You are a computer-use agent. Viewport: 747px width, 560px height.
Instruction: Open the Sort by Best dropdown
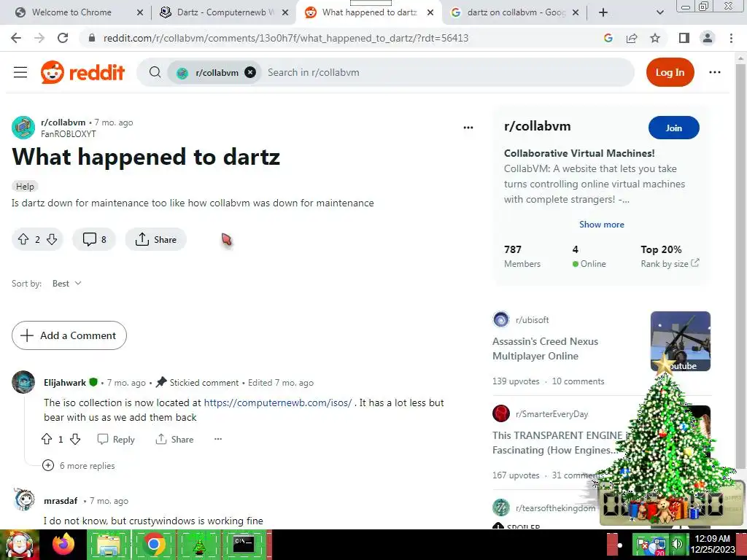coord(66,284)
